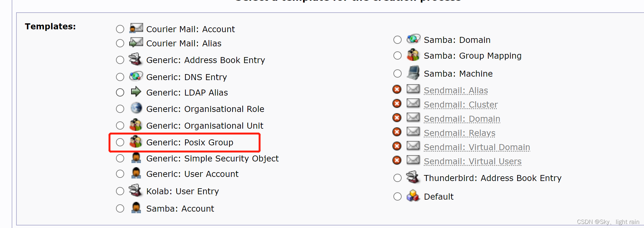Click the Samba: Group Mapping label text
Viewport: 644px width, 228px height.
pyautogui.click(x=472, y=56)
